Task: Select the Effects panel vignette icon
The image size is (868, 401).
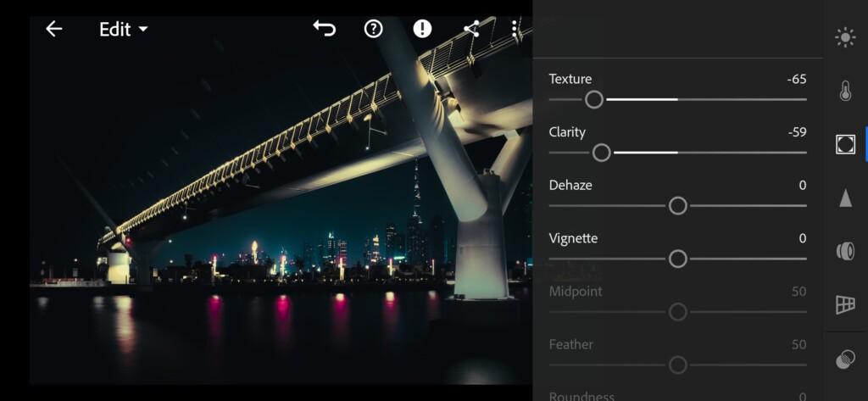Action: pyautogui.click(x=845, y=144)
